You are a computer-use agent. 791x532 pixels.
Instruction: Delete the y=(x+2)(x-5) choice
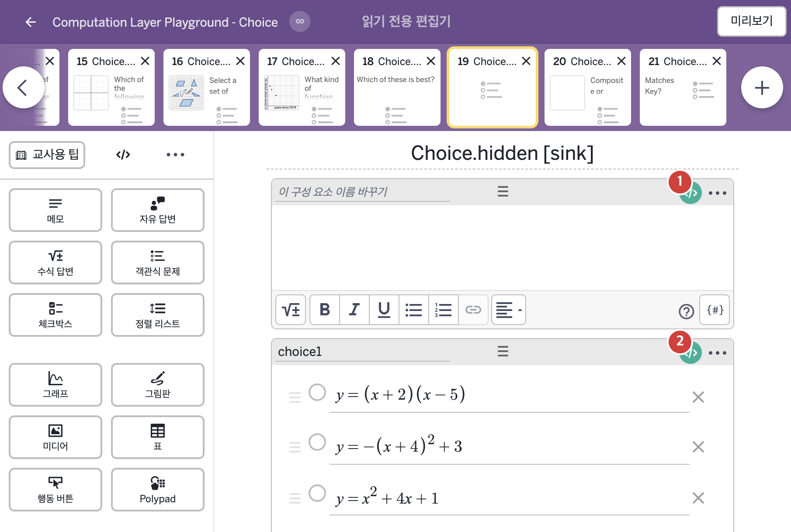pos(698,397)
